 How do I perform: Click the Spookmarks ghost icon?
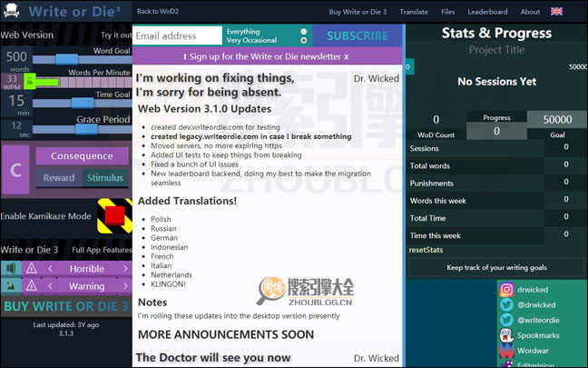[x=506, y=335]
